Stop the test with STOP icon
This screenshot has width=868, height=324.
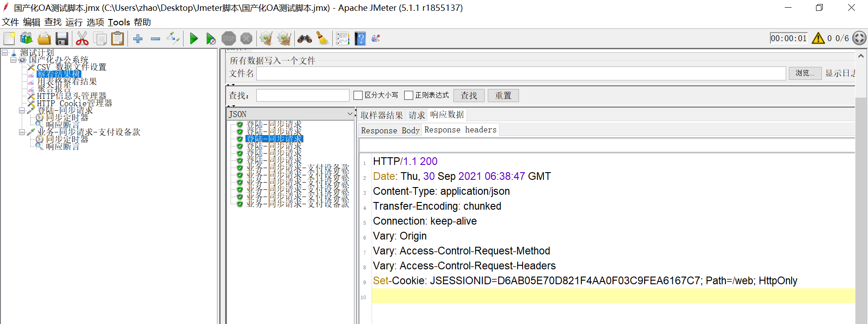[x=229, y=38]
